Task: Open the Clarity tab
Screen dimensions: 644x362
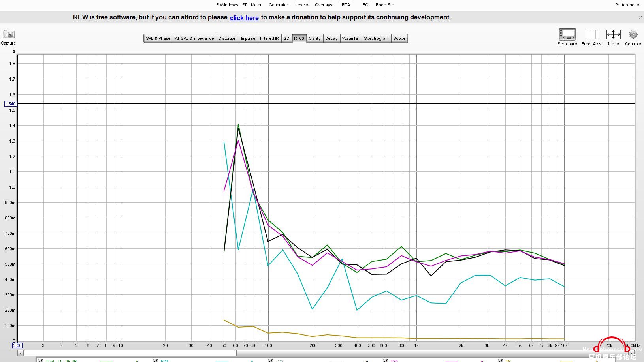Action: click(x=314, y=38)
